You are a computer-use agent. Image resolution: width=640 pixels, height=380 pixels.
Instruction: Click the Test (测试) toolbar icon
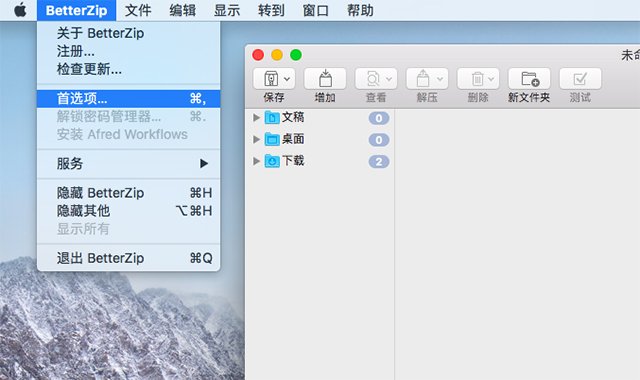coord(580,79)
